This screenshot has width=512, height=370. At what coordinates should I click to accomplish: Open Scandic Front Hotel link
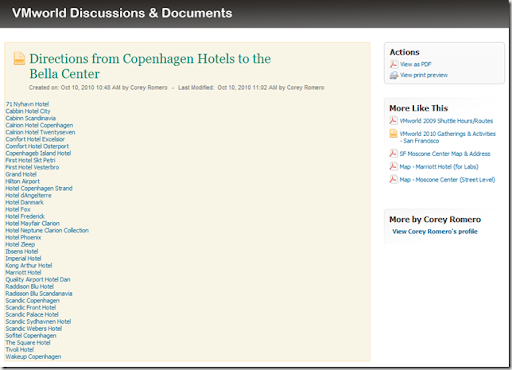coord(31,307)
